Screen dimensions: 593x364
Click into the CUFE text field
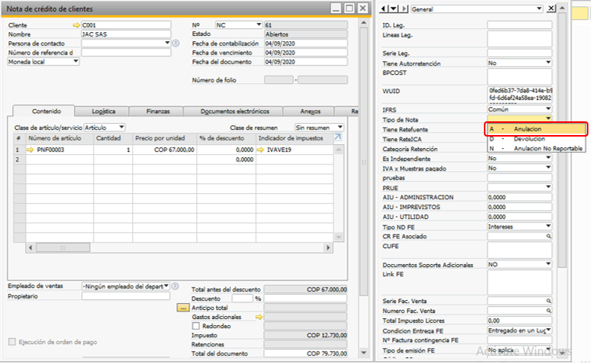[519, 250]
